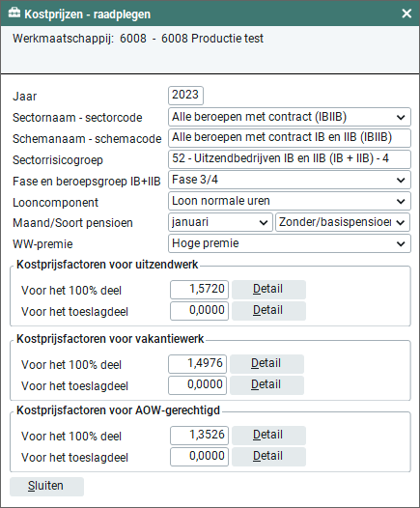Viewport: 420px width, 508px height.
Task: Open Detail for uitzendwerk toeslagdeel
Action: tap(268, 311)
